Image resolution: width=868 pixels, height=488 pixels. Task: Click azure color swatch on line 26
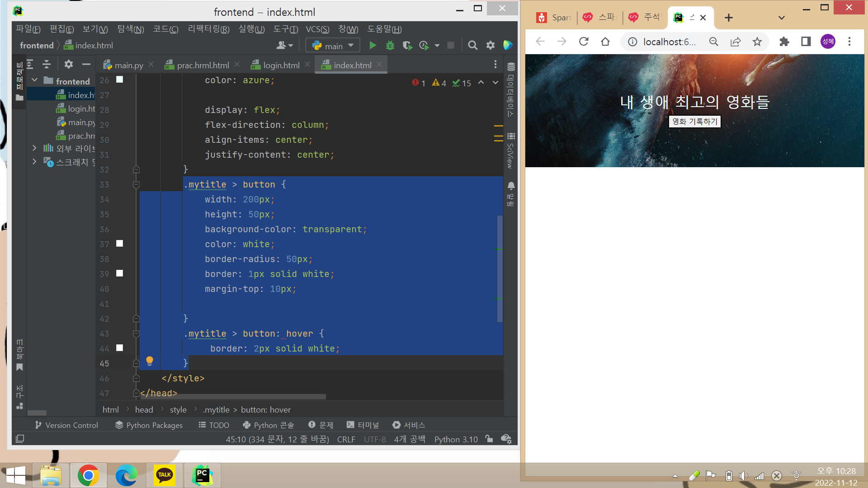(119, 79)
